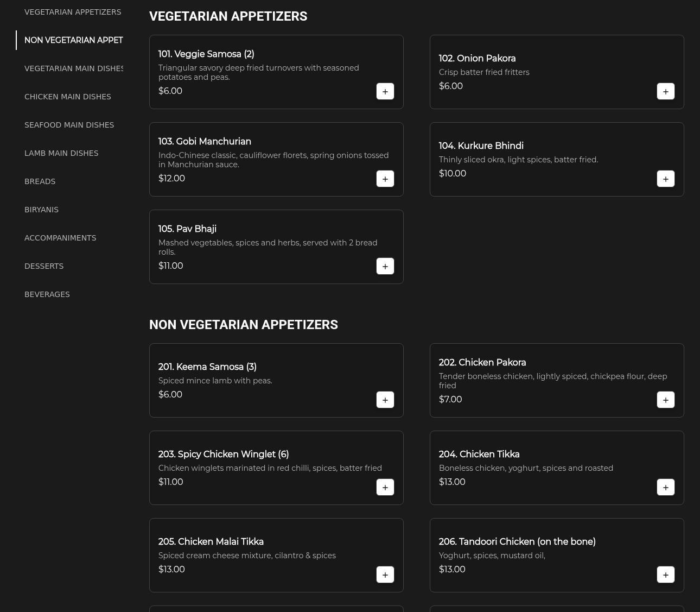700x612 pixels.
Task: Open the 202. Chicken Pakora item title
Action: click(x=482, y=363)
